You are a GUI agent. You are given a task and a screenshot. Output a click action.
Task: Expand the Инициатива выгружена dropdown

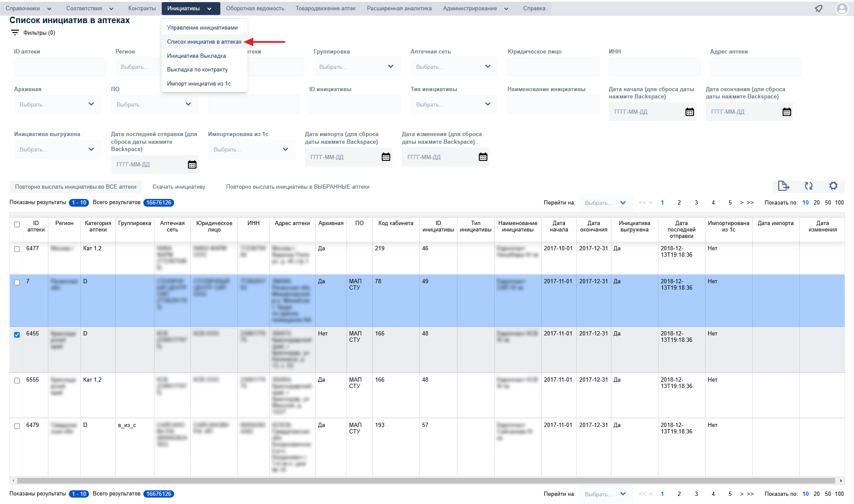[57, 149]
